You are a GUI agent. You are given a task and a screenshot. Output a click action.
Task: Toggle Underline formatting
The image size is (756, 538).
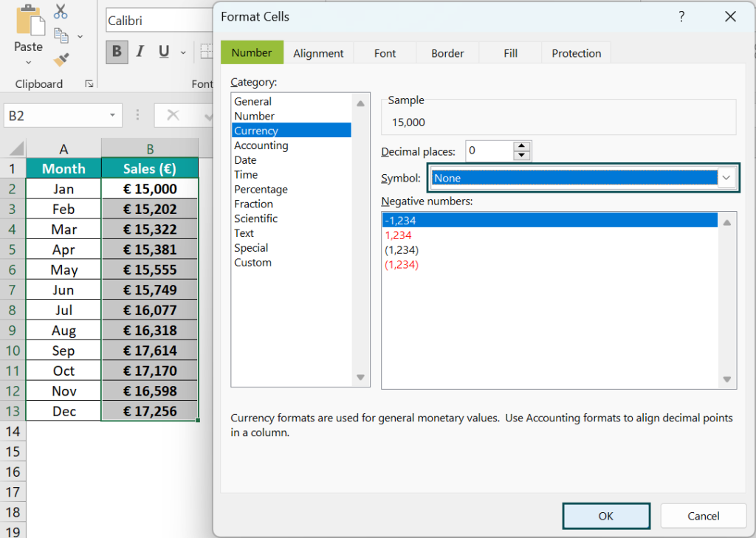click(163, 52)
